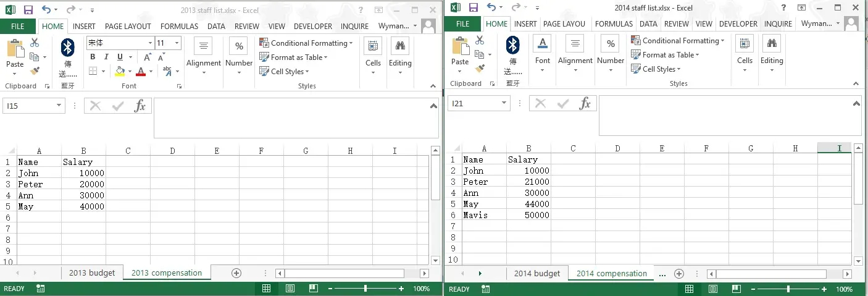
Task: Click Bluetooth send icon in 2014 workbook
Action: [512, 45]
